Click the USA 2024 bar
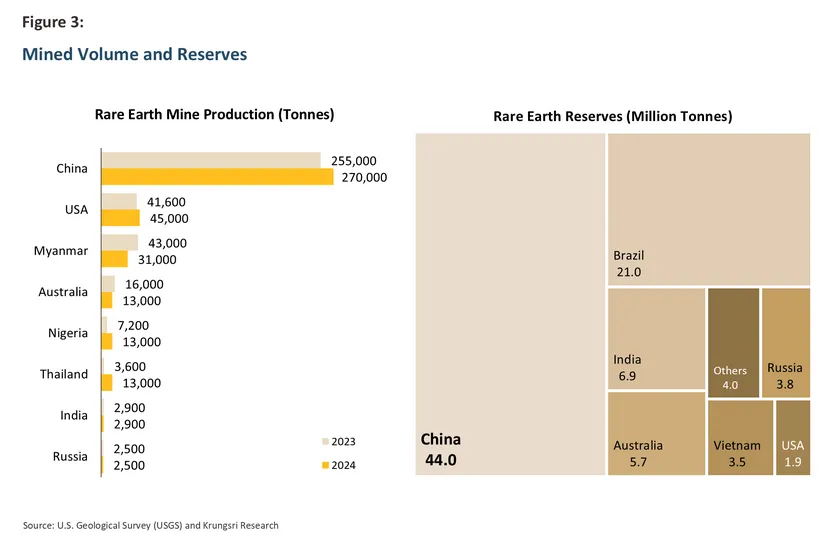The height and width of the screenshot is (551, 840). (120, 218)
